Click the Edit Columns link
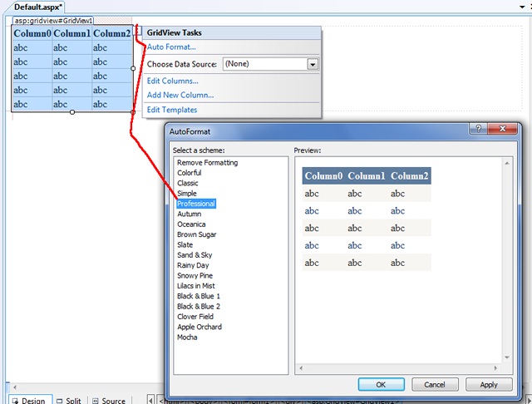This screenshot has height=404, width=532. (172, 81)
